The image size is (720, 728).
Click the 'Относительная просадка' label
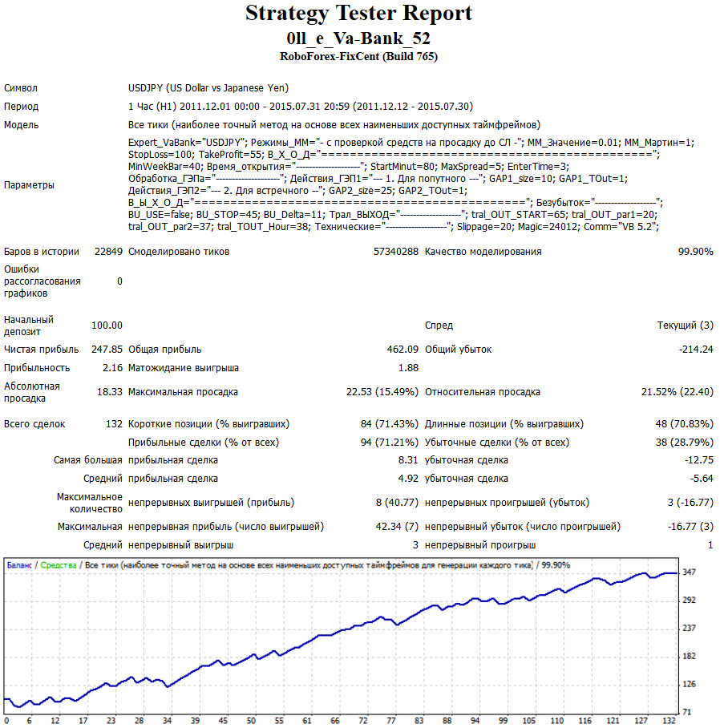pos(483,392)
